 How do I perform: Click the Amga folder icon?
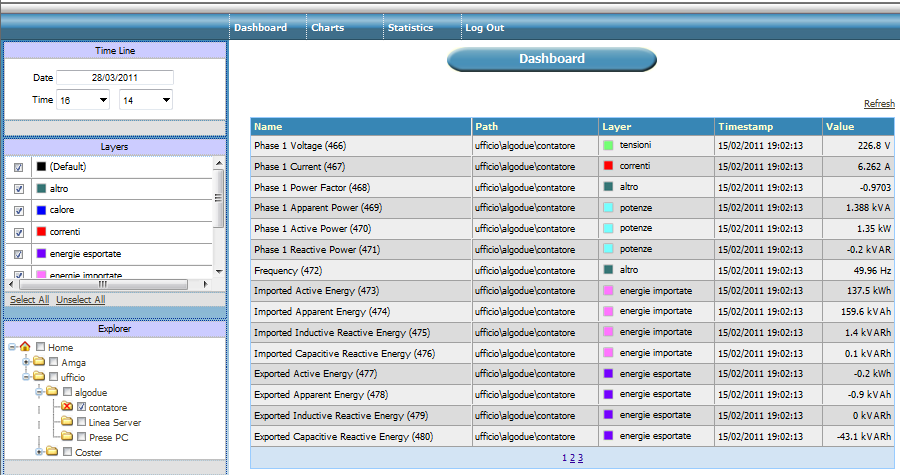[x=39, y=362]
